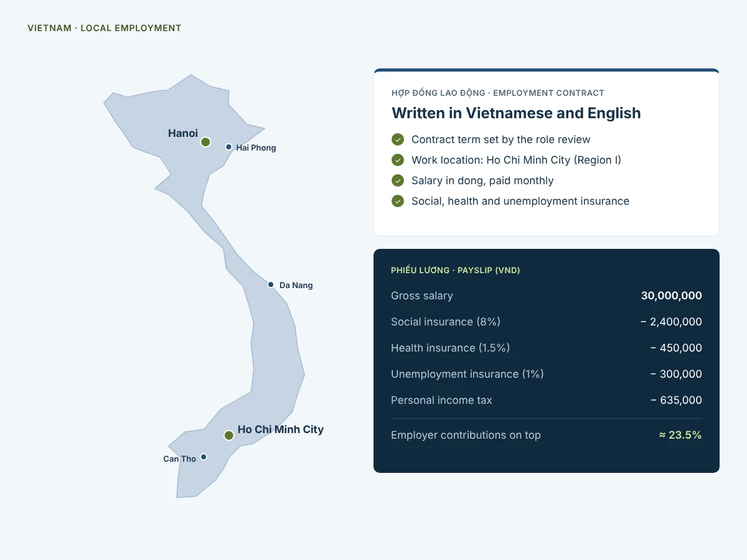Click the Ho Chi Minh City marker dot
The height and width of the screenshot is (560, 747).
click(228, 435)
